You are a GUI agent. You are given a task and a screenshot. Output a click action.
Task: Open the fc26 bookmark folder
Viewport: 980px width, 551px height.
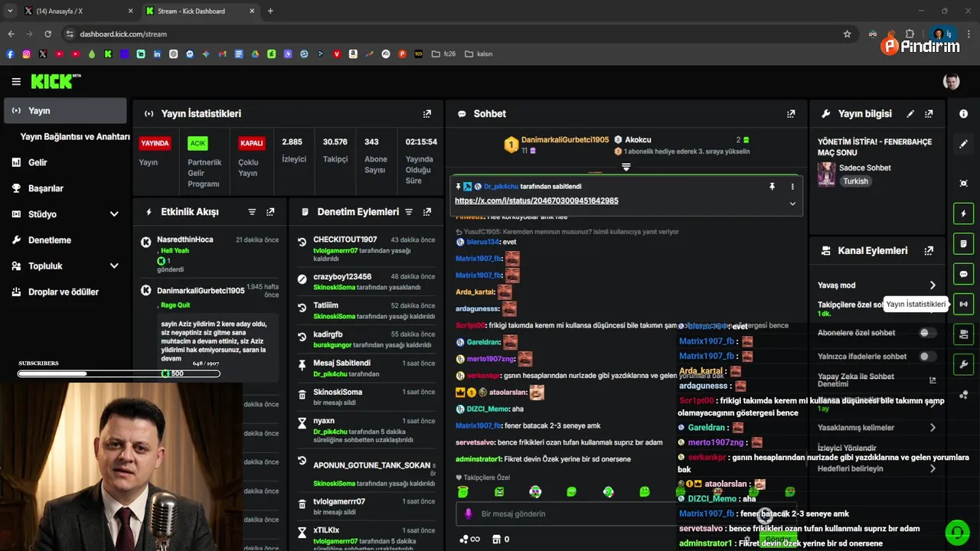[444, 54]
